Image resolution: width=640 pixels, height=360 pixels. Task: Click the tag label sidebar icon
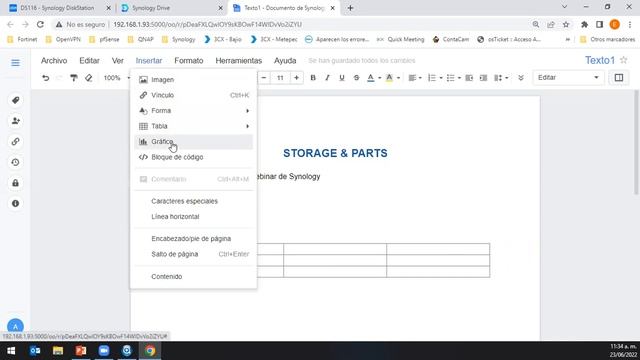pos(16,100)
